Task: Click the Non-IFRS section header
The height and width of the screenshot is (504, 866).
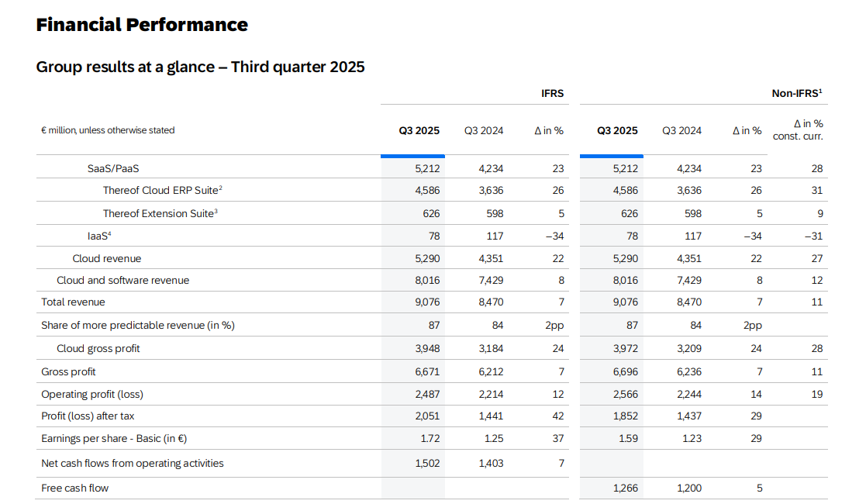Action: click(x=796, y=93)
